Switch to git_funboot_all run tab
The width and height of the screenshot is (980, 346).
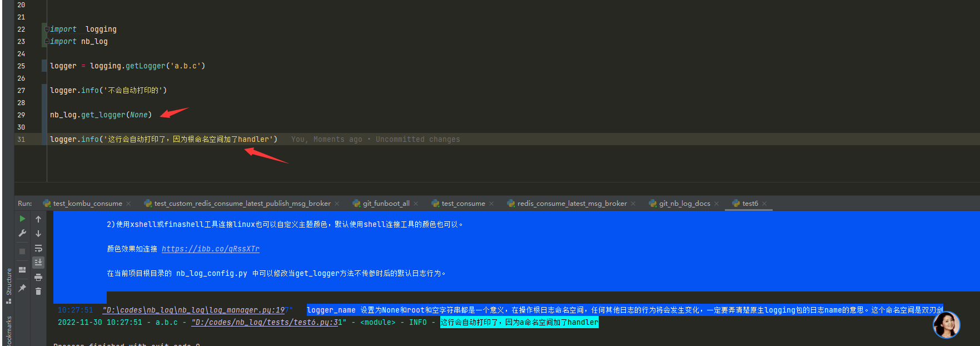(x=381, y=204)
